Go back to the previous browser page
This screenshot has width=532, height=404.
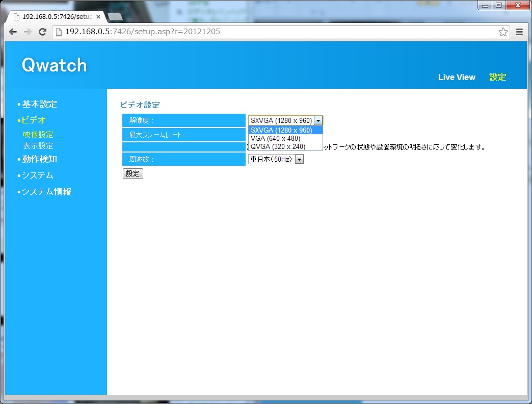[x=13, y=32]
